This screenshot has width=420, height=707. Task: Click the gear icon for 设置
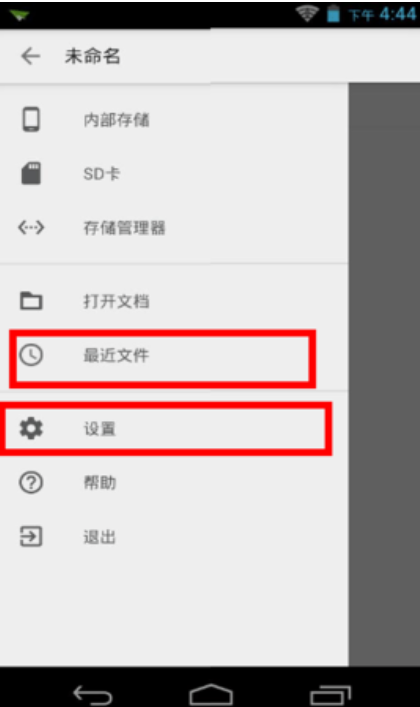[x=31, y=428]
